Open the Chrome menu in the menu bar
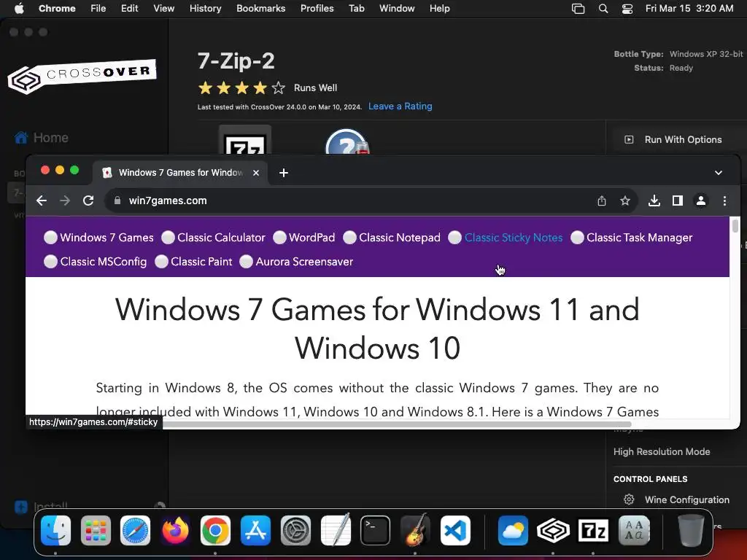Image resolution: width=747 pixels, height=560 pixels. coord(57,8)
